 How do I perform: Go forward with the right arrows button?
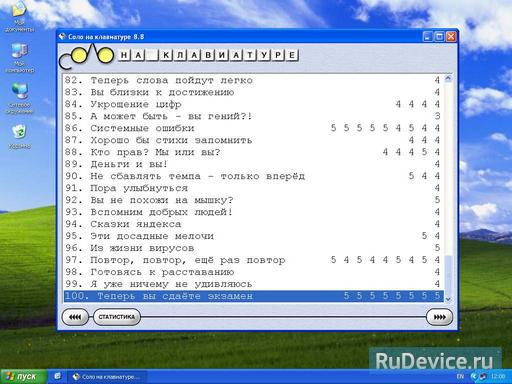[x=439, y=317]
